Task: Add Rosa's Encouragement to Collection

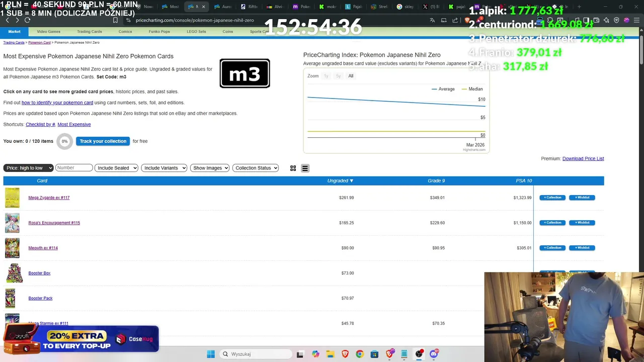Action: [552, 223]
